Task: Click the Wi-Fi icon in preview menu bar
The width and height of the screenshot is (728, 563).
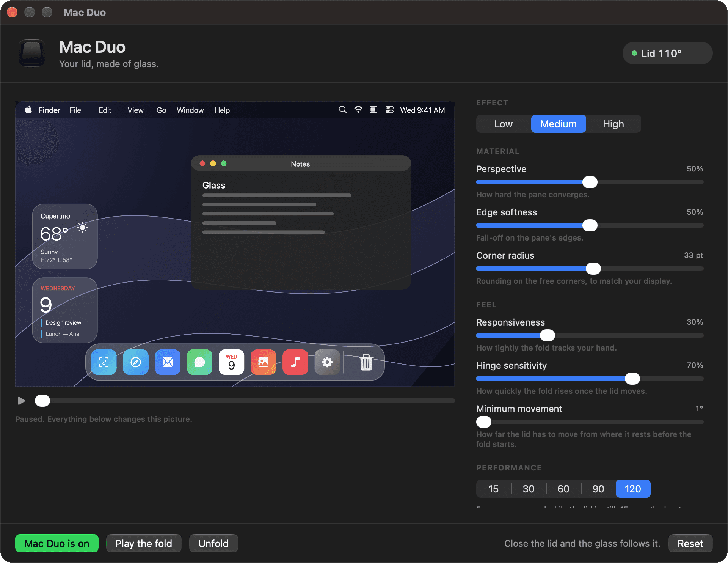Action: 358,110
